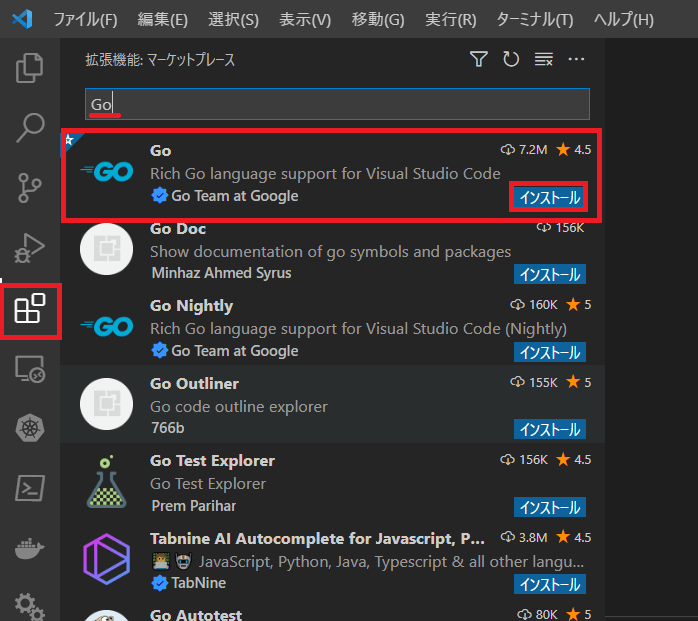698x621 pixels.
Task: Click the Go Doc placeholder icon
Action: pos(106,248)
